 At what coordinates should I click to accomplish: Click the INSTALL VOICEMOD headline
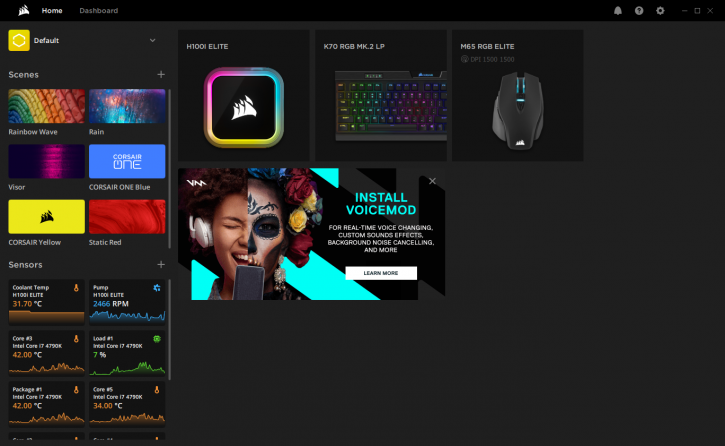tap(381, 204)
